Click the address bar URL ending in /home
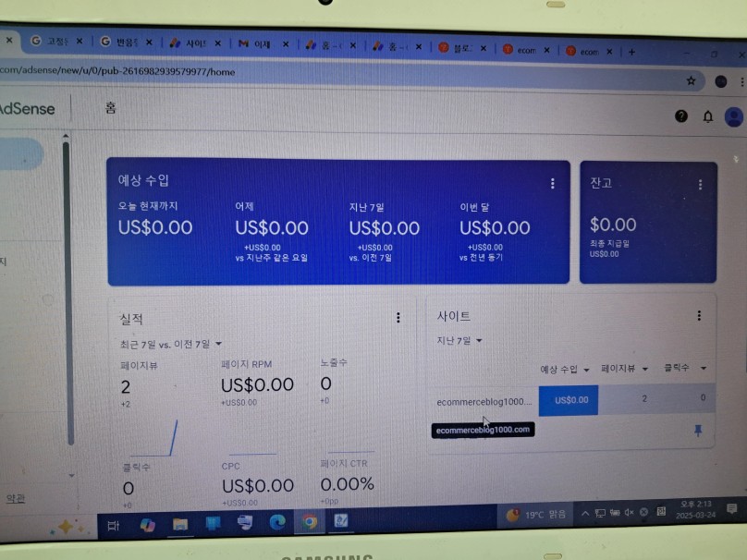 117,71
